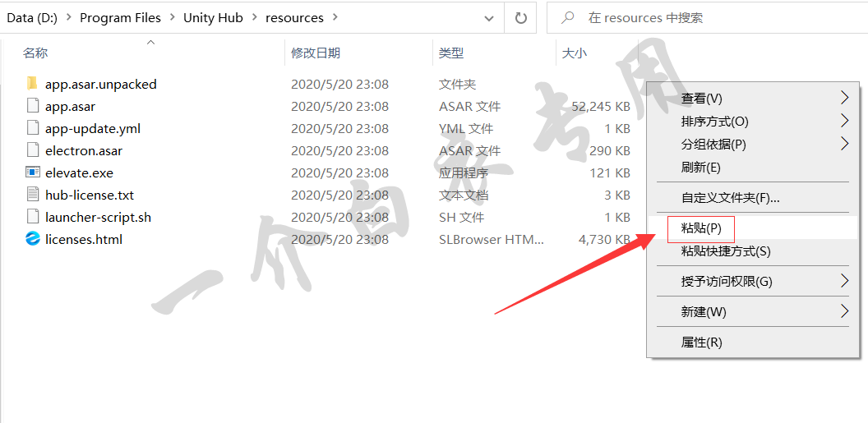Click the 3 KB size value
This screenshot has width=868, height=423.
(617, 195)
